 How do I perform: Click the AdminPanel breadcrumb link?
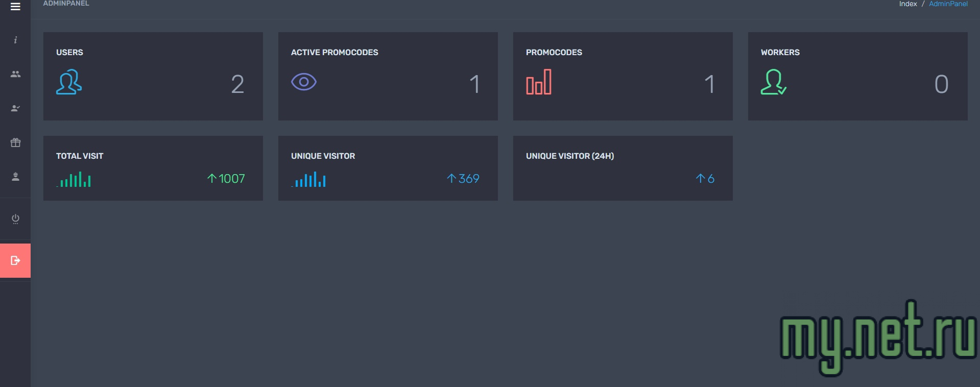[948, 4]
